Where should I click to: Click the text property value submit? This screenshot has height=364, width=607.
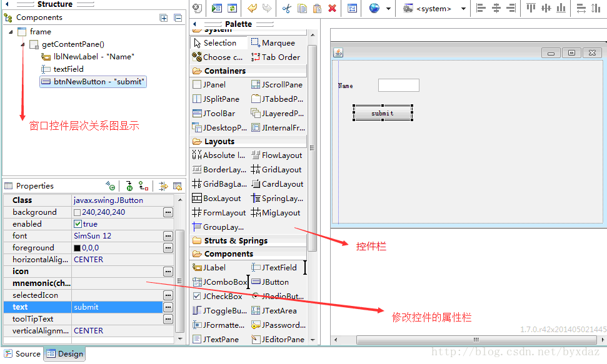tap(118, 307)
